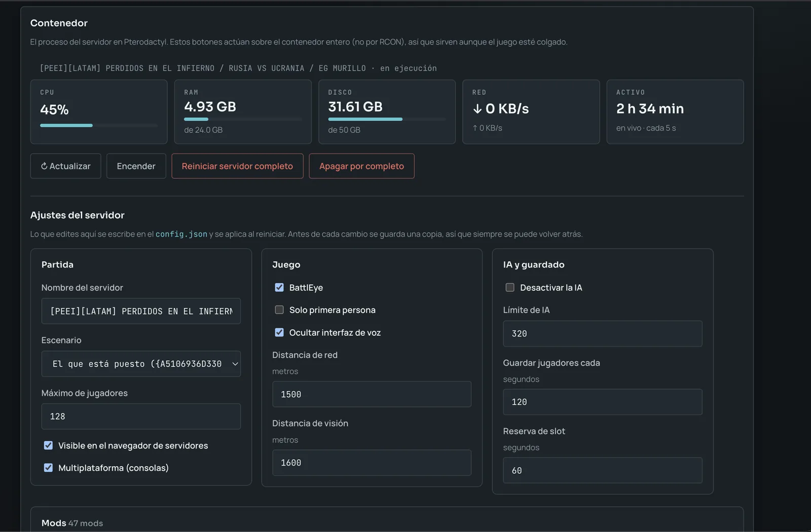Click the 4.93 GB RAM value
Image resolution: width=811 pixels, height=532 pixels.
[210, 107]
